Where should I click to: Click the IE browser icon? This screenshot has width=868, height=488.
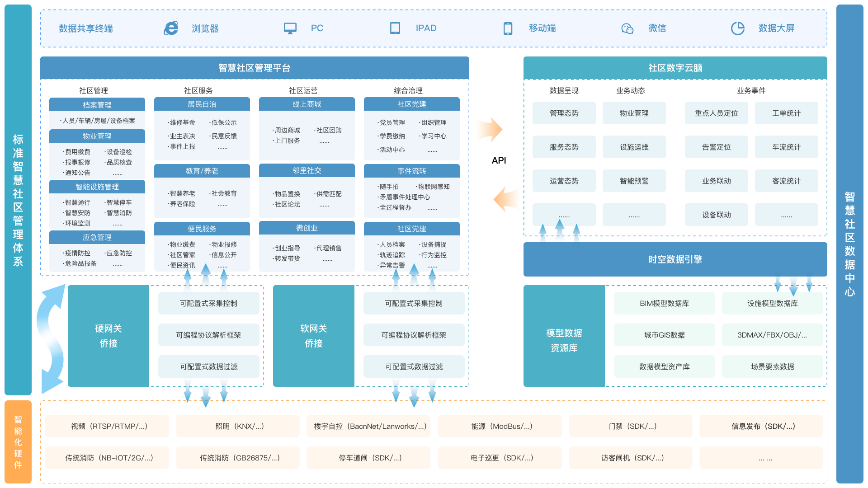coord(171,28)
